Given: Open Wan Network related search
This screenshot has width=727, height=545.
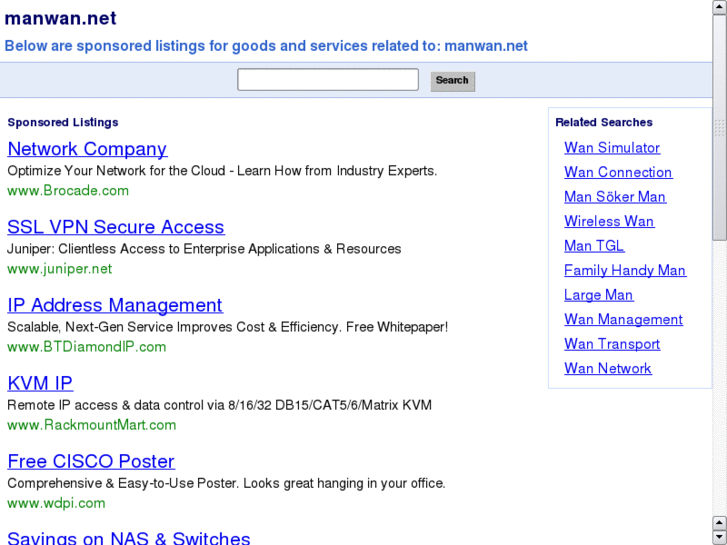Looking at the screenshot, I should pyautogui.click(x=608, y=368).
